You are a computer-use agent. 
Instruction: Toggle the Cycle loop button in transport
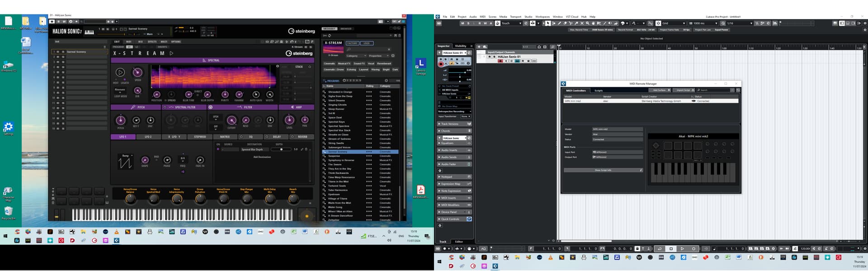(660, 248)
